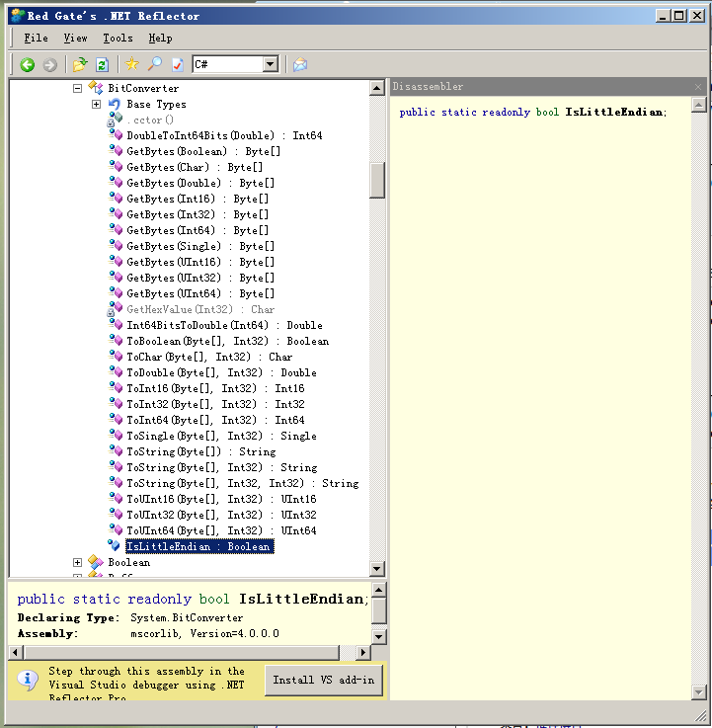Select GetBytes(Double) method

200,183
